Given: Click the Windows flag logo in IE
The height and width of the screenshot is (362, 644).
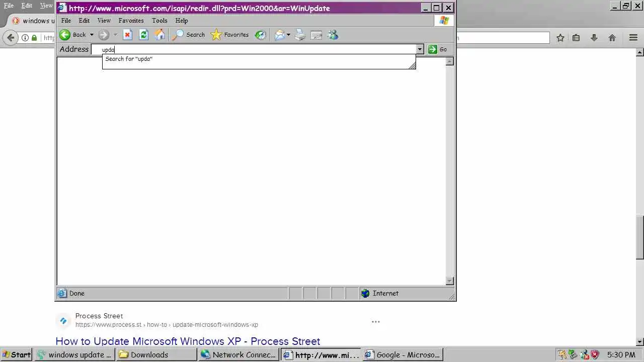Looking at the screenshot, I should coord(444,21).
